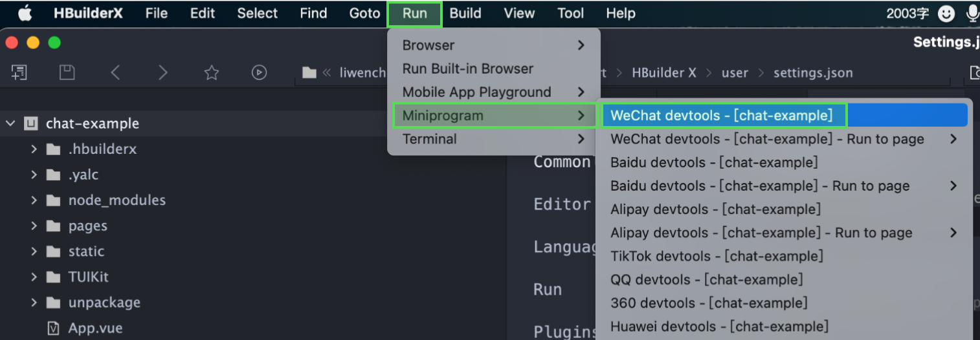Click the smiley face menu bar icon
Viewport: 980px width, 340px height.
pyautogui.click(x=946, y=14)
